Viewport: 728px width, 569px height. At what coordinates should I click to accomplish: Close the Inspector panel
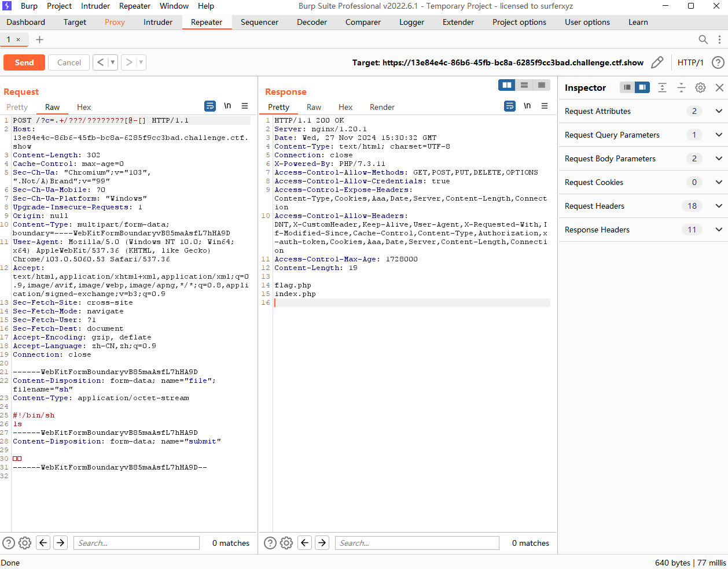point(719,87)
